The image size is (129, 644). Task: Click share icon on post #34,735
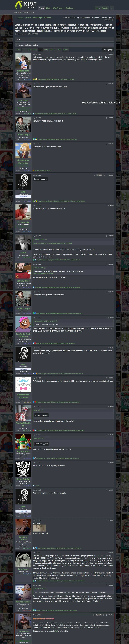[x=106, y=462]
